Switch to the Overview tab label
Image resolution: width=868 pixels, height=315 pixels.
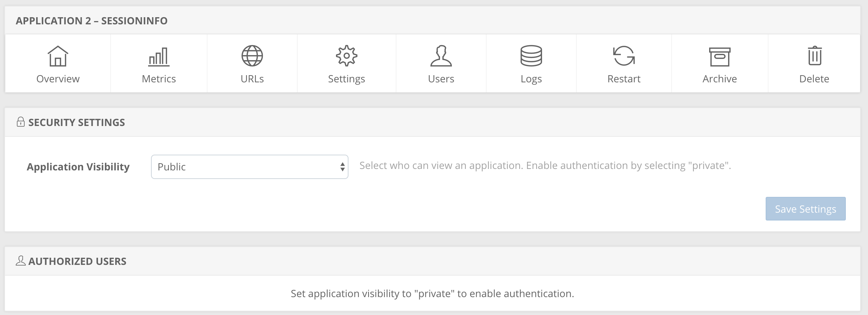tap(58, 79)
